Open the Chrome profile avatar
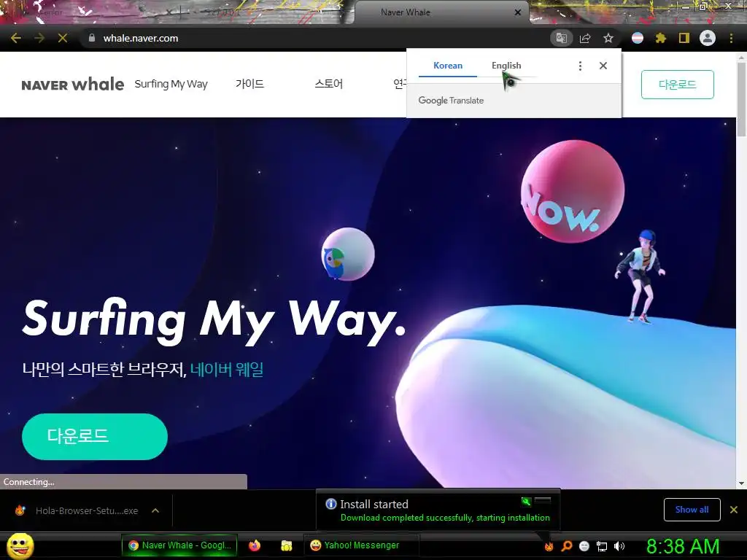The height and width of the screenshot is (560, 747). coord(708,38)
